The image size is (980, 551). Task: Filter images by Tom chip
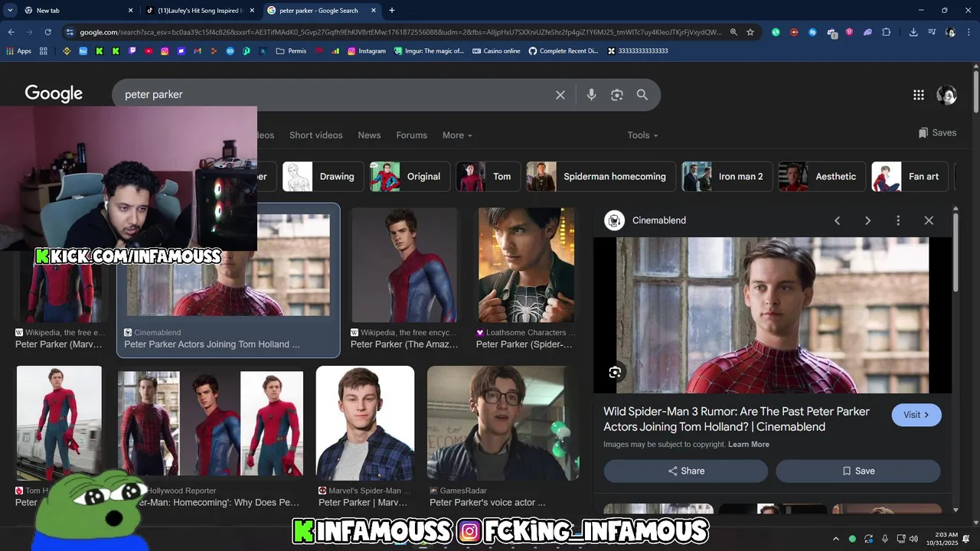coord(488,177)
